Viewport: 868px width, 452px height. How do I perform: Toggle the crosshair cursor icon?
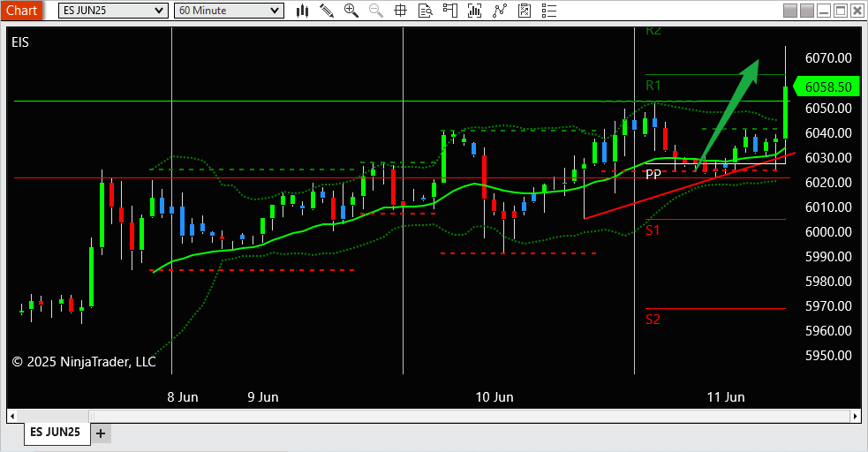click(400, 11)
